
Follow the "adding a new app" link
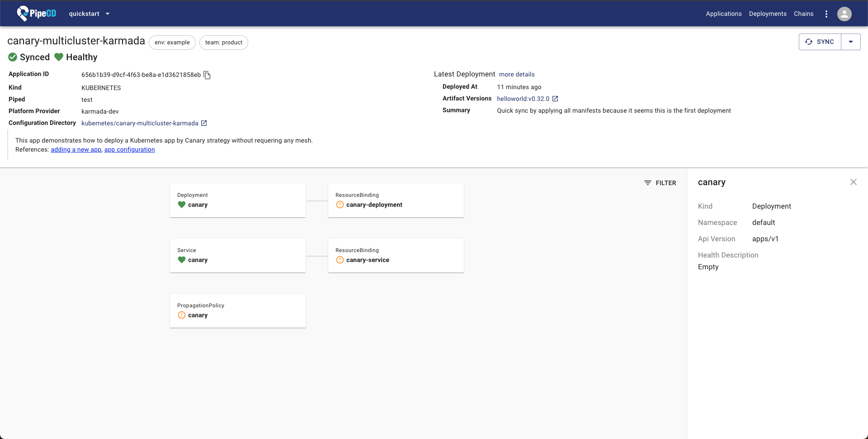tap(76, 150)
